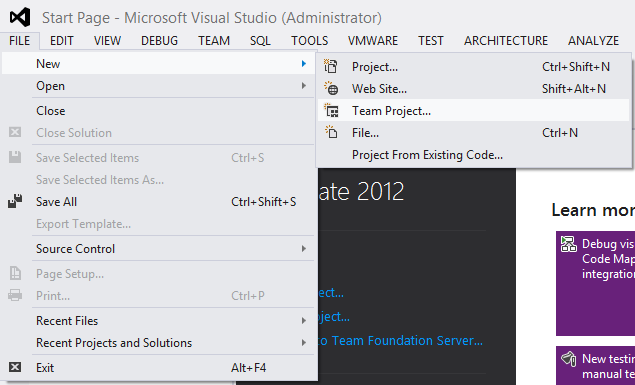Expand Recent Projects and Solutions arrow
The width and height of the screenshot is (635, 385).
[304, 342]
